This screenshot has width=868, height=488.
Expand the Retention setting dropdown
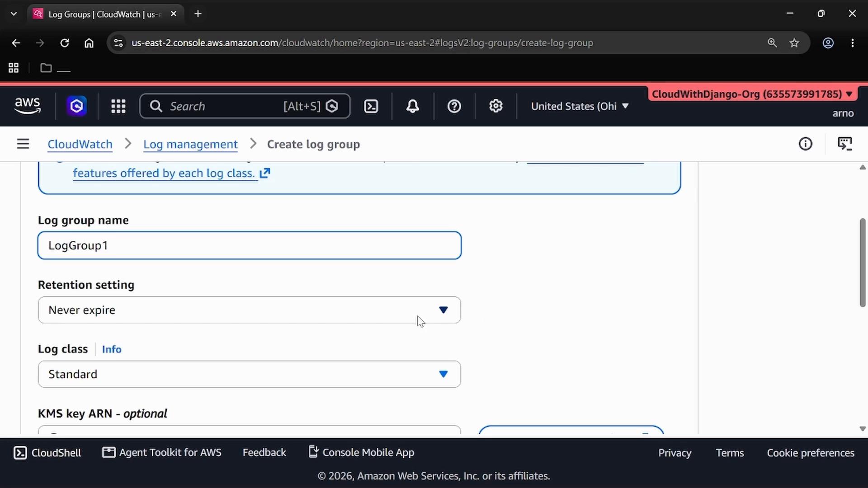[250, 310]
